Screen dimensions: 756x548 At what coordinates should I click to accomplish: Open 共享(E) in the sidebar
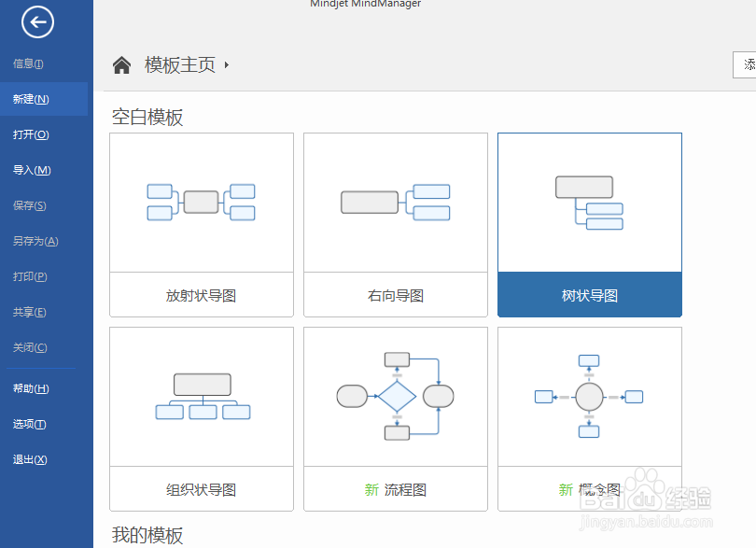[30, 312]
